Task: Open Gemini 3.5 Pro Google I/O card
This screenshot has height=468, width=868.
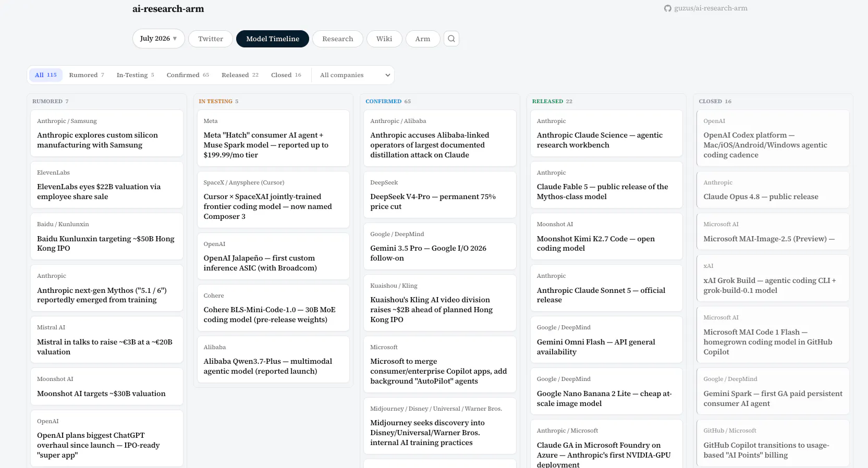Action: click(x=440, y=247)
